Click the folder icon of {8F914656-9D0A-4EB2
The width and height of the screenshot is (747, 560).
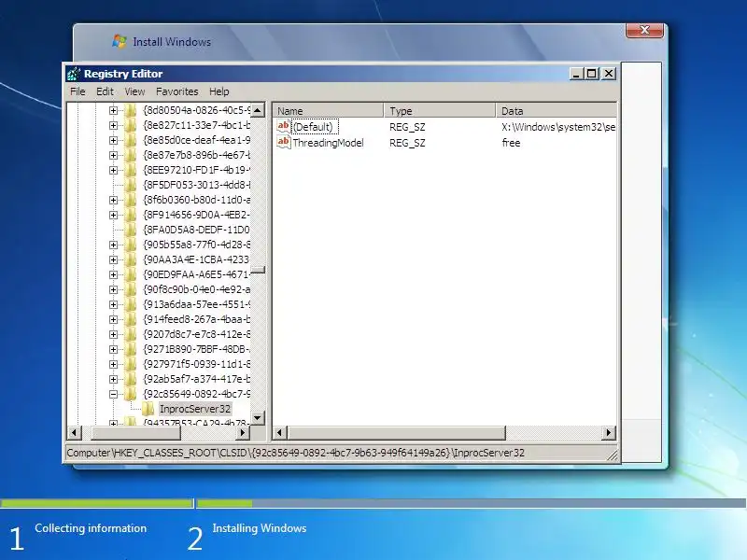pyautogui.click(x=131, y=215)
